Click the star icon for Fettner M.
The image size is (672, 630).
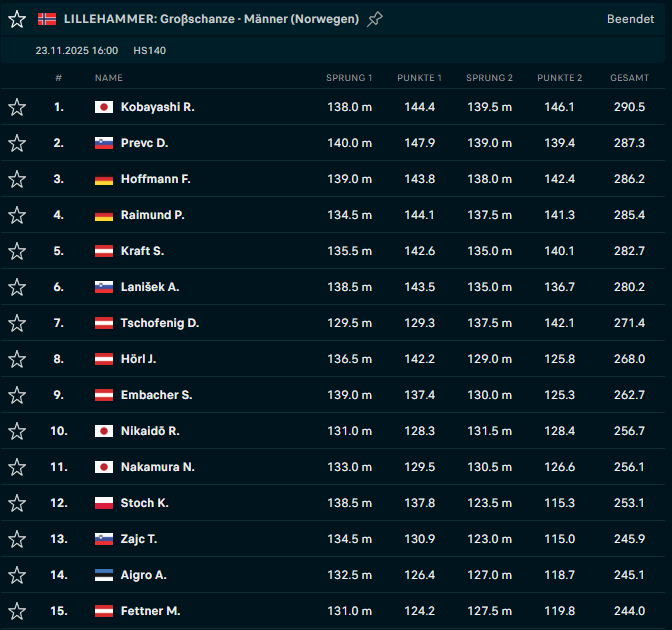(17, 611)
